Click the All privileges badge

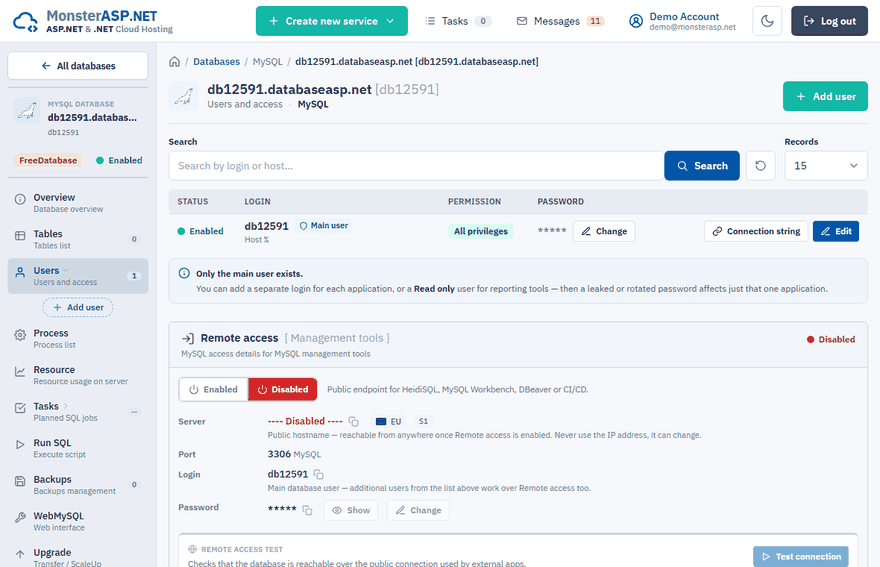480,231
